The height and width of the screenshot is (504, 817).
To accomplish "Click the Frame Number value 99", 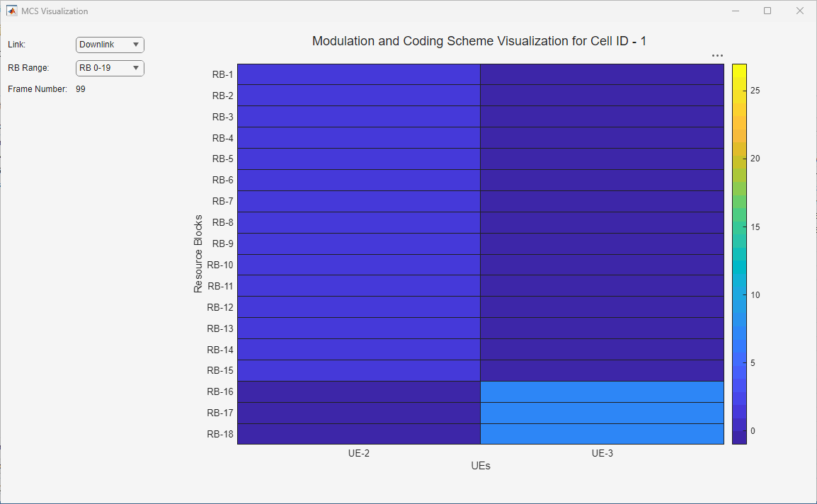I will click(79, 89).
